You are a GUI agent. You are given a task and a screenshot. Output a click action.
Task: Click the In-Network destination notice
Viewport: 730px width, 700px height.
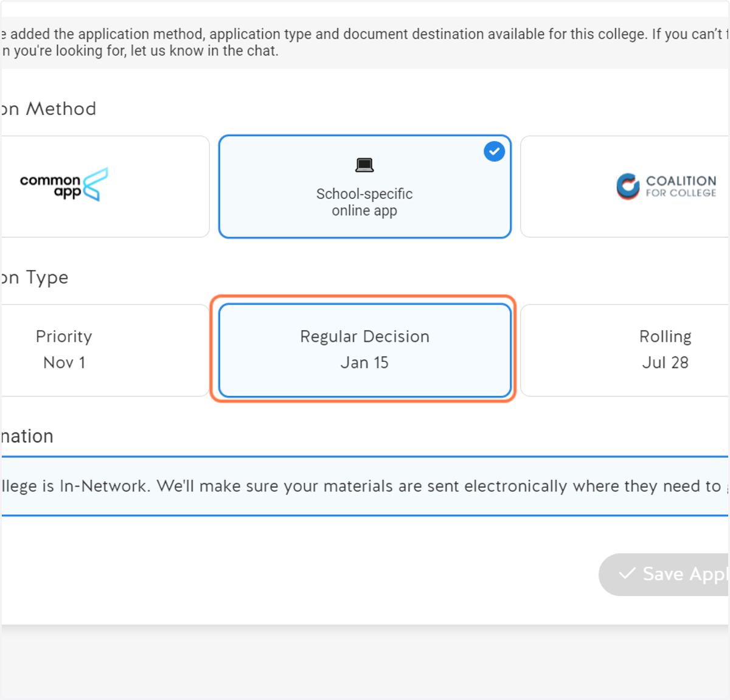pos(365,486)
